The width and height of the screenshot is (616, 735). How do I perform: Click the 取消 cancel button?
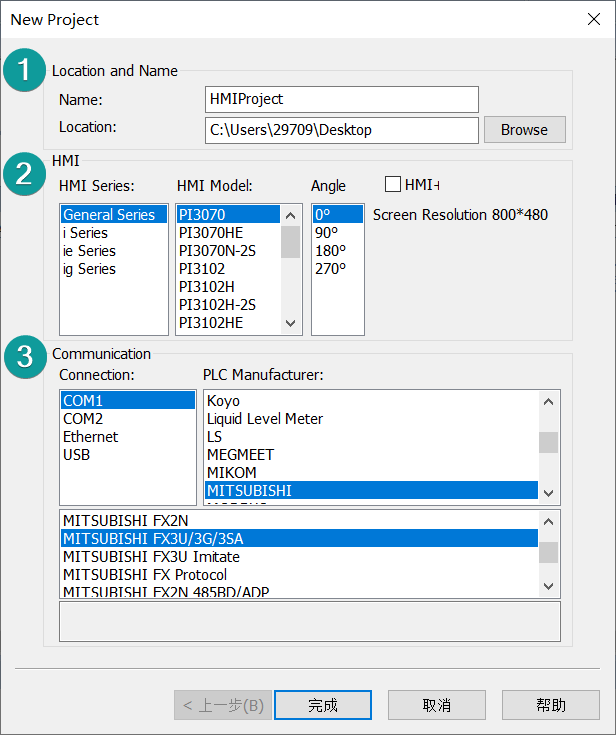[x=437, y=705]
